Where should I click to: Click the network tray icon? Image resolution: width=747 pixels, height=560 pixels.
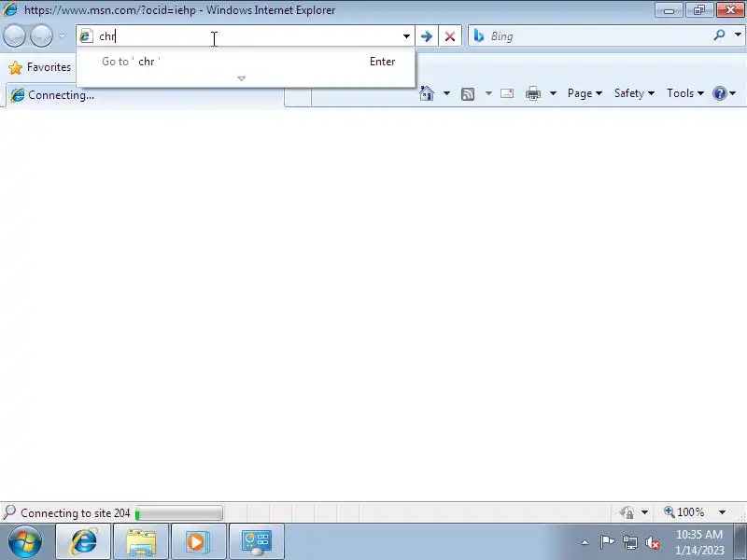[629, 542]
